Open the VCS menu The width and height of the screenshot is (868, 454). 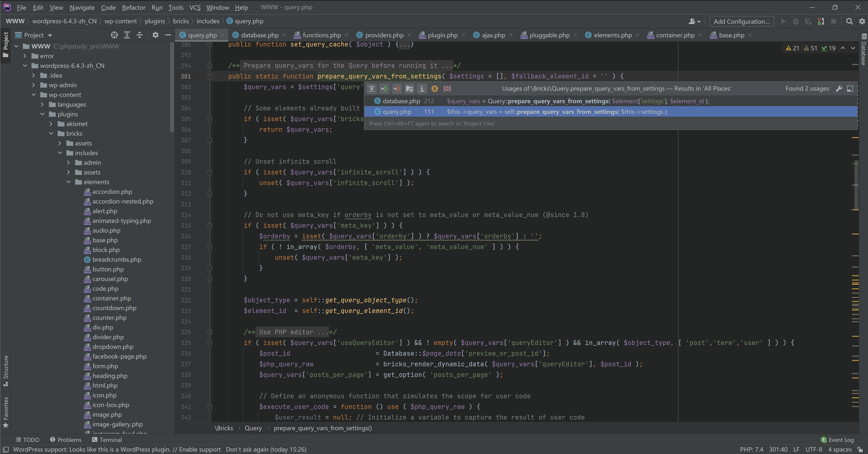tap(195, 7)
